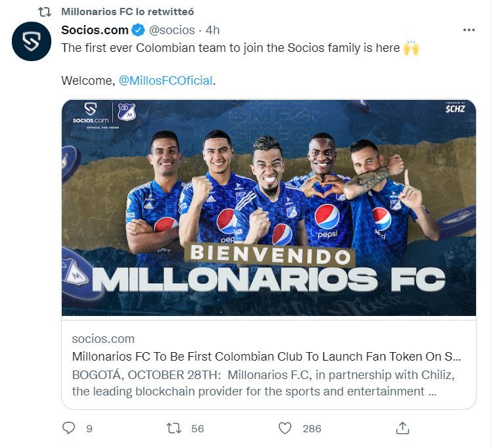The height and width of the screenshot is (448, 499).
Task: Click the reply speech bubble icon
Action: coord(68,428)
